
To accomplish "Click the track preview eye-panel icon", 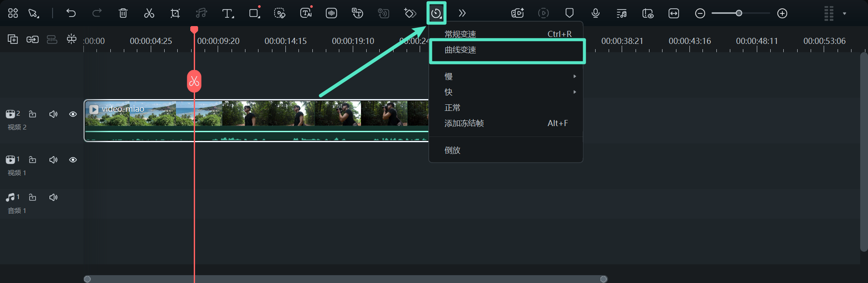I will 648,13.
